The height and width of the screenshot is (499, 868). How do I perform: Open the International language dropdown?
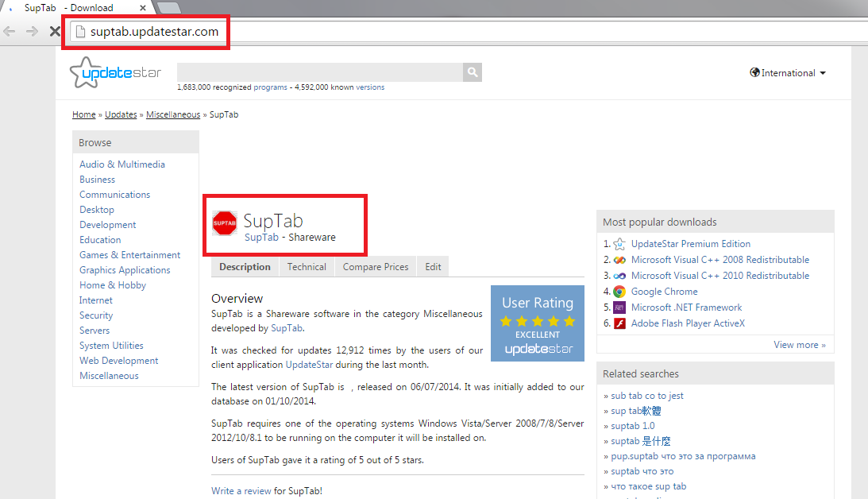coord(788,73)
